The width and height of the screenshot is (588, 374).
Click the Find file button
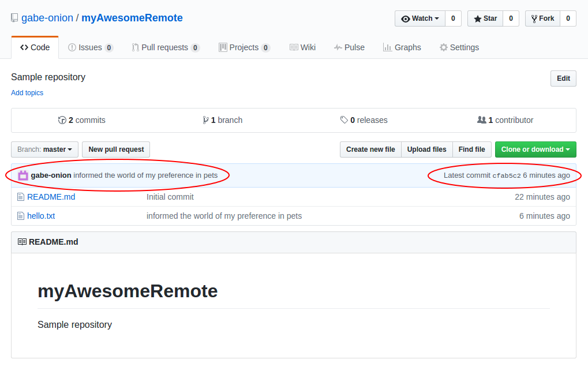coord(472,149)
